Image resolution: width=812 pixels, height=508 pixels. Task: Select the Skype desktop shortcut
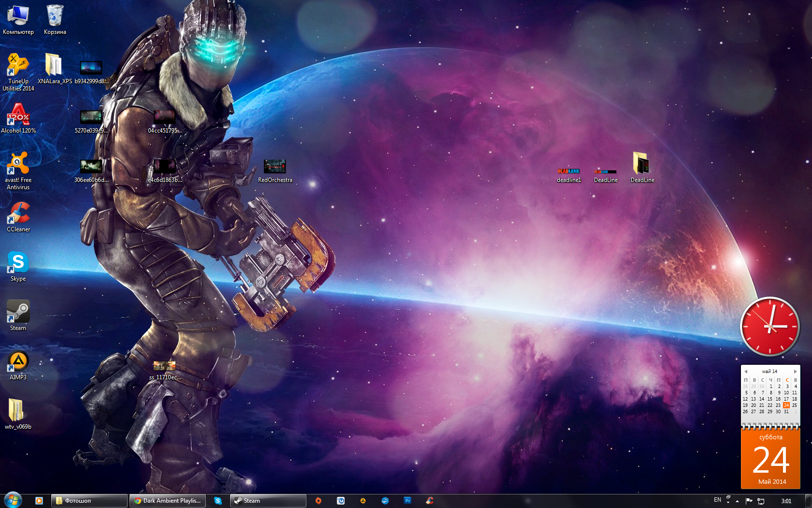pos(18,266)
